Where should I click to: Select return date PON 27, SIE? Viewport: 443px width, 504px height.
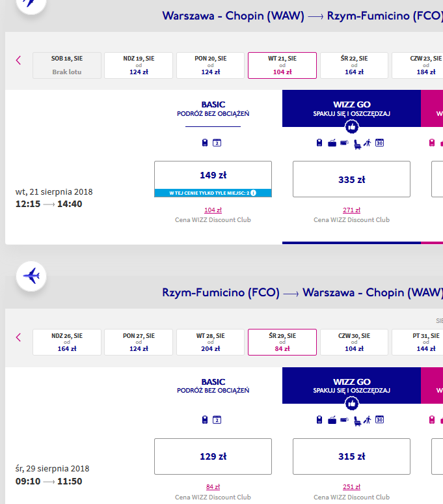coord(139,342)
